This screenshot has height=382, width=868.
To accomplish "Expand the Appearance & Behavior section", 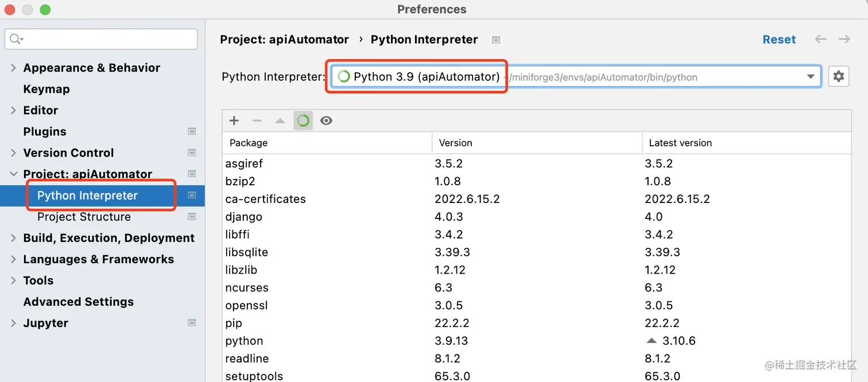I will point(13,68).
